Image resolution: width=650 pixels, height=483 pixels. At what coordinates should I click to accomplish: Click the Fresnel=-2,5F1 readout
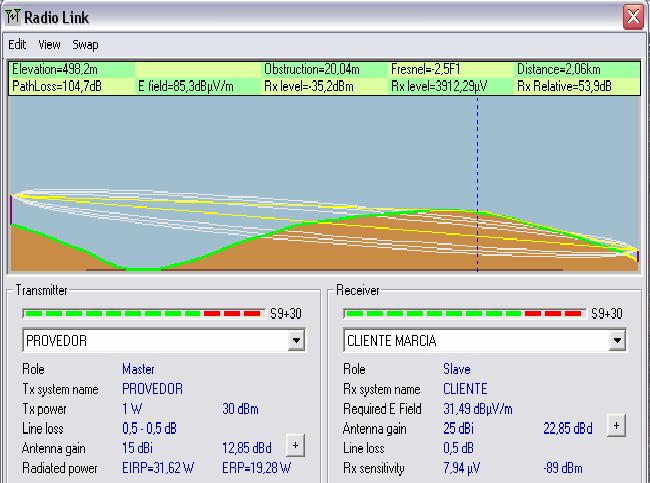[x=426, y=69]
